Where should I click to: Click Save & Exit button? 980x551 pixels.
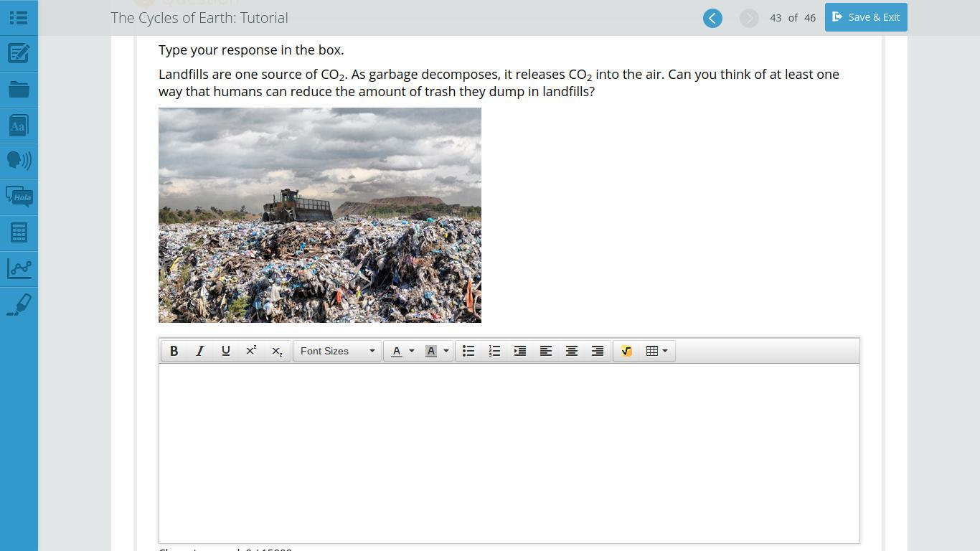tap(865, 17)
